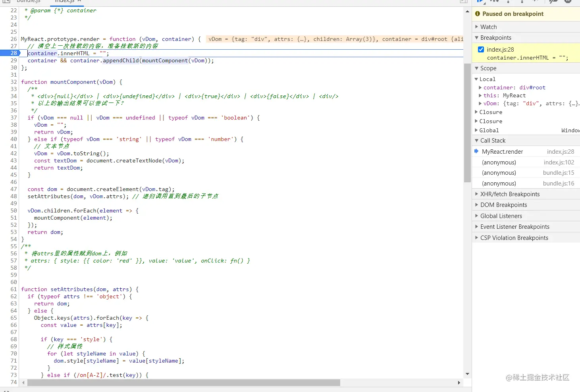Expand the Closure scope directly above Global
The height and width of the screenshot is (392, 580).
tap(476, 122)
